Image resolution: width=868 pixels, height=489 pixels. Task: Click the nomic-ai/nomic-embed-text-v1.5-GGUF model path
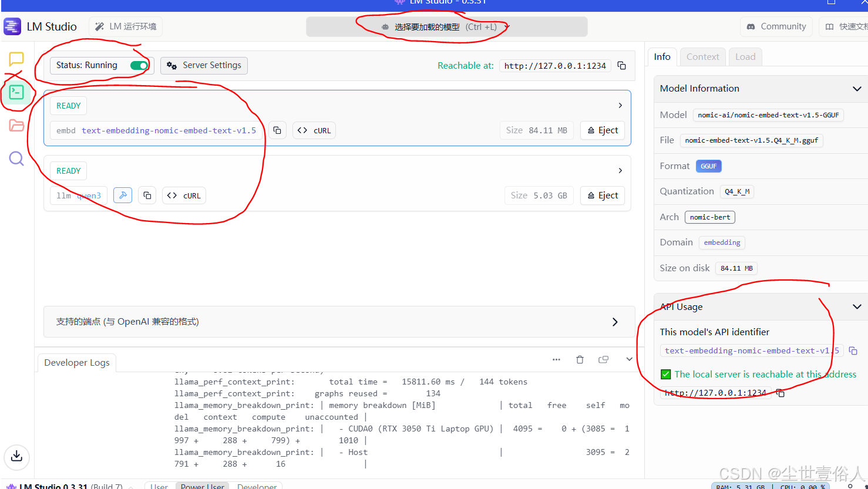pyautogui.click(x=768, y=115)
